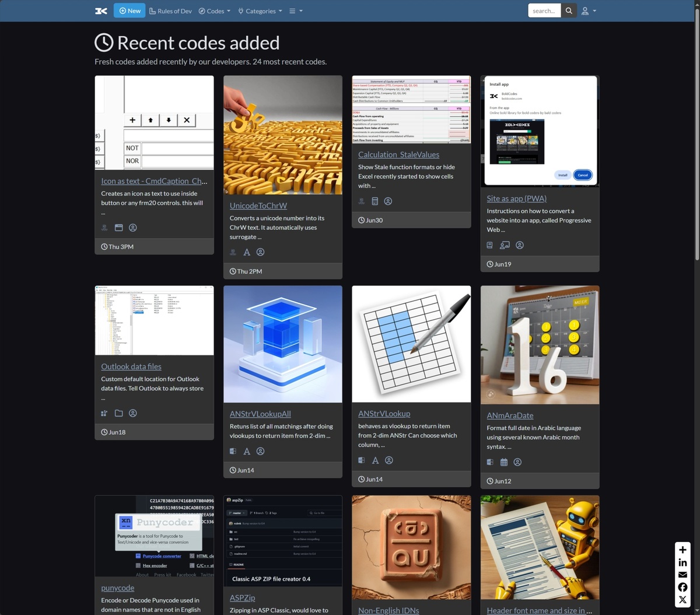Screen dimensions: 700x615
Task: Expand the Codes dropdown menu
Action: pos(215,11)
